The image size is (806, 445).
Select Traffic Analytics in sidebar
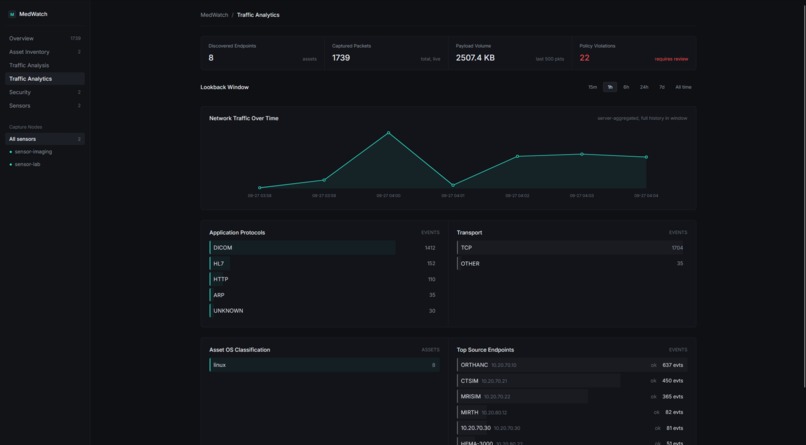(45, 79)
